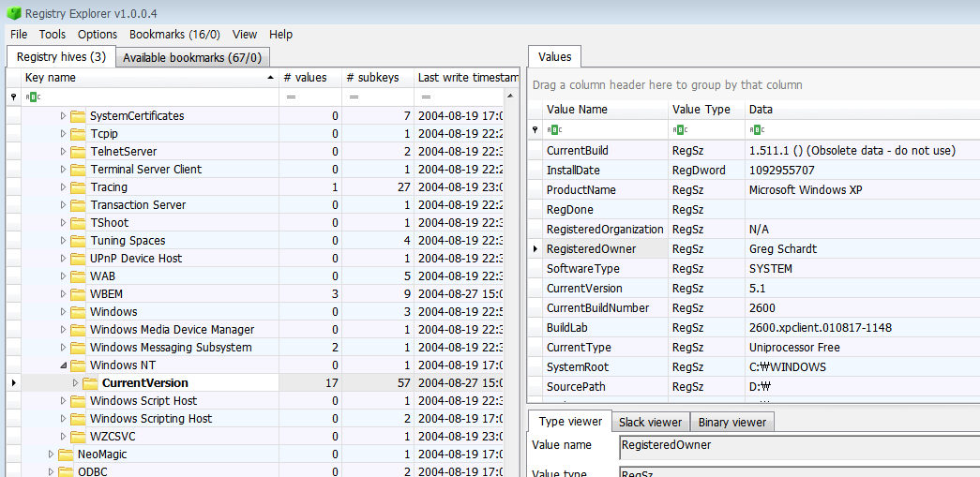Click the key tree scroll-up arrow
Screen dimensions: 980x477
click(510, 97)
